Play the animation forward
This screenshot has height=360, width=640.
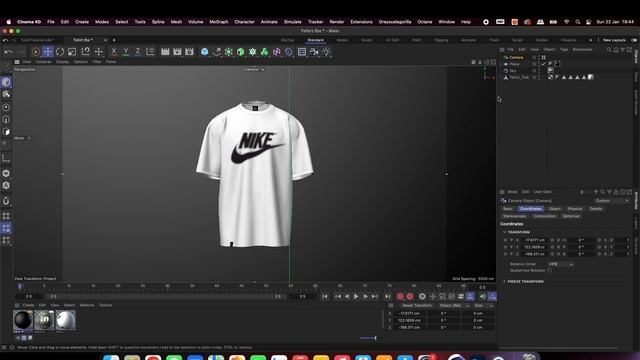(356, 296)
